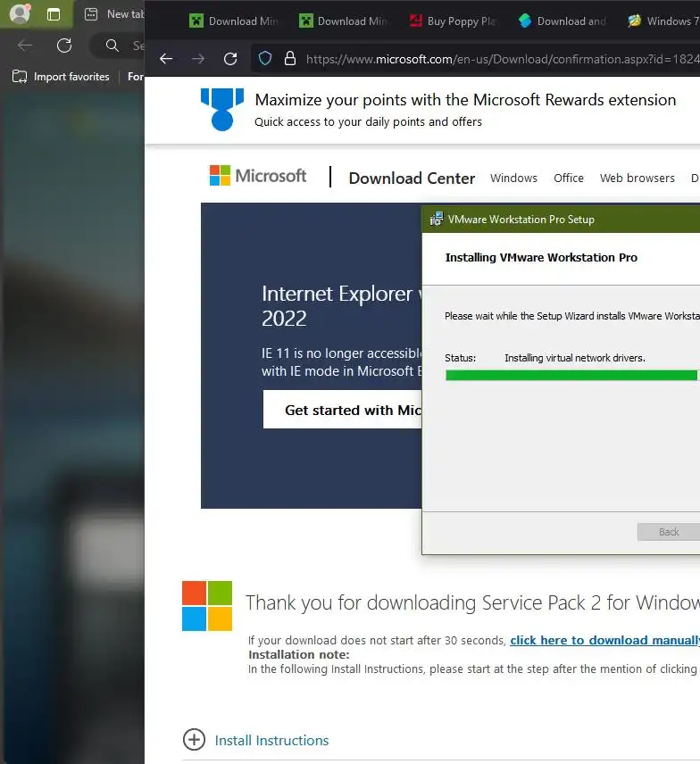The image size is (700, 764).
Task: Click the VMware installation progress bar
Action: [x=571, y=375]
